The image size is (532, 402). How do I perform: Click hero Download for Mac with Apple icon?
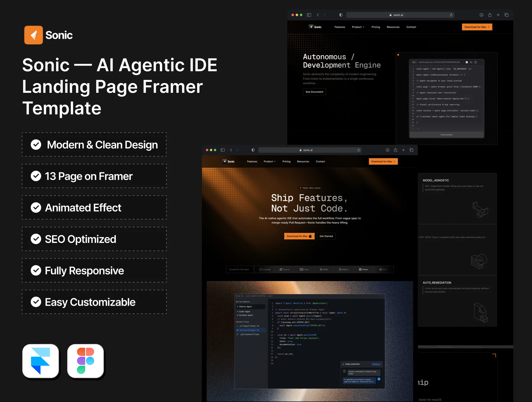(299, 236)
